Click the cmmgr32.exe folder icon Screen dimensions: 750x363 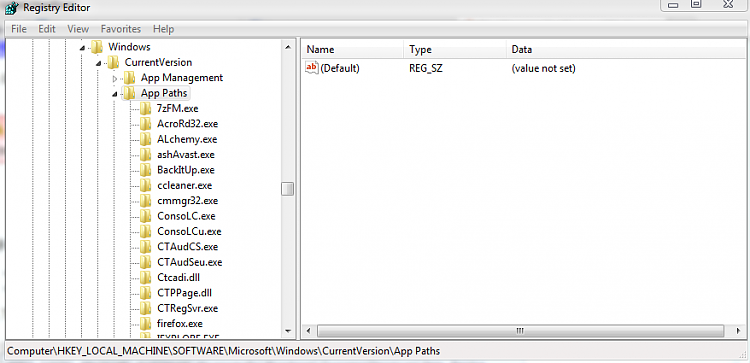tap(145, 200)
